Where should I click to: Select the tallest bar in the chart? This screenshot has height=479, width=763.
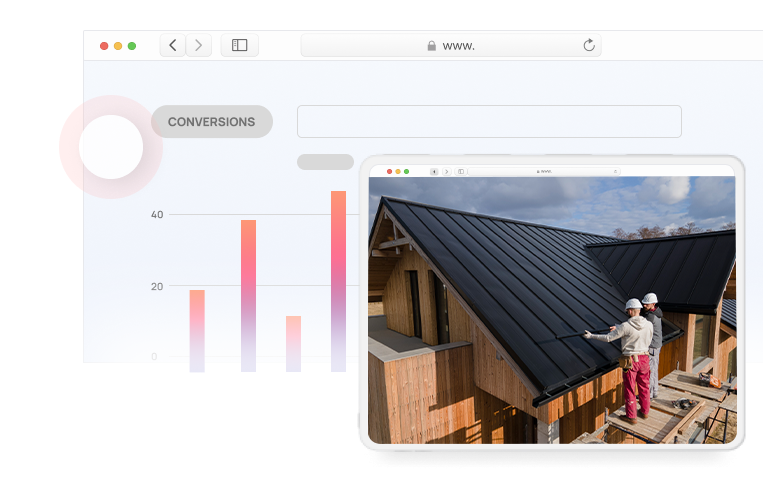click(x=338, y=280)
